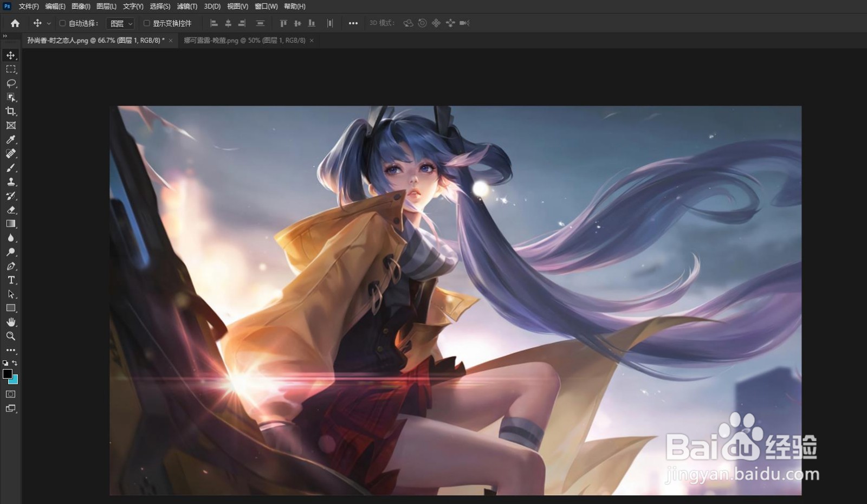867x504 pixels.
Task: Select the Dodge tool
Action: (11, 252)
